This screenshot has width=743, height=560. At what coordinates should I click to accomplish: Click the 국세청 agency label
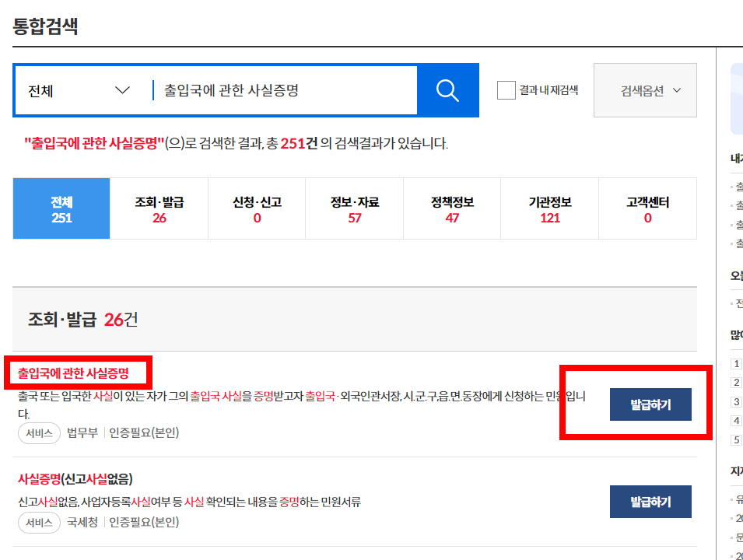pyautogui.click(x=81, y=523)
